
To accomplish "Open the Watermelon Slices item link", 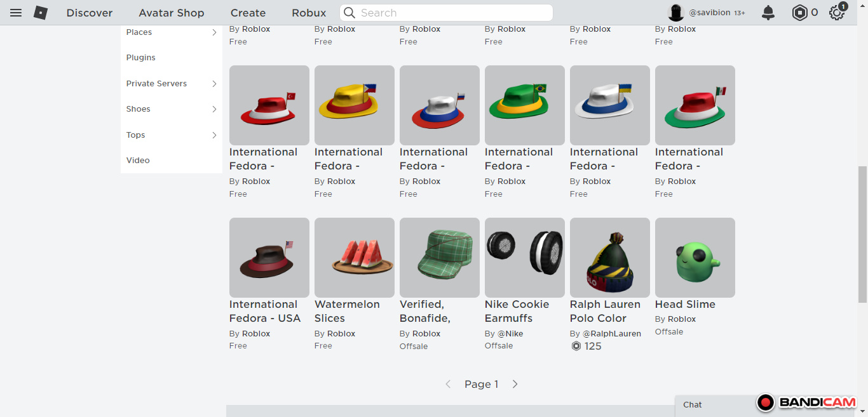I will coord(347,311).
